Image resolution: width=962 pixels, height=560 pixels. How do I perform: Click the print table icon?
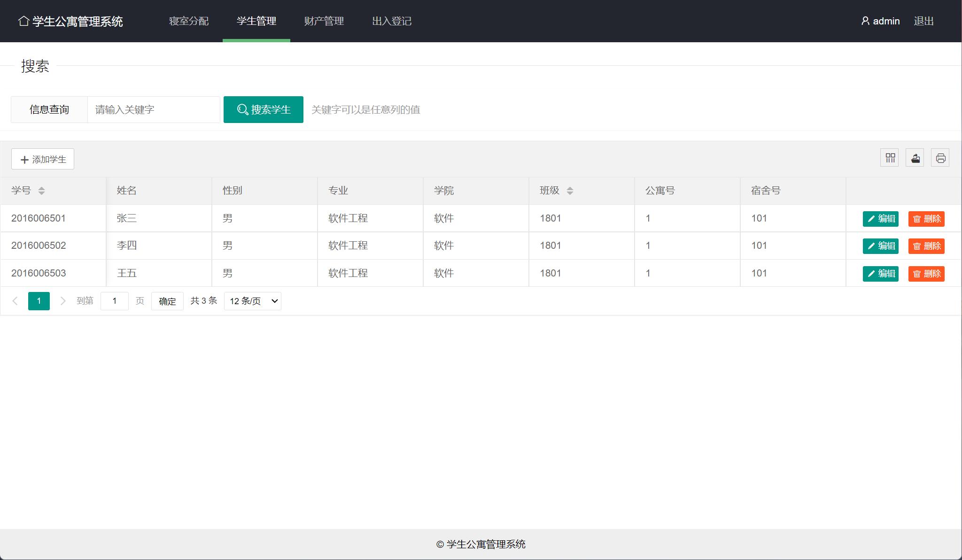(940, 158)
